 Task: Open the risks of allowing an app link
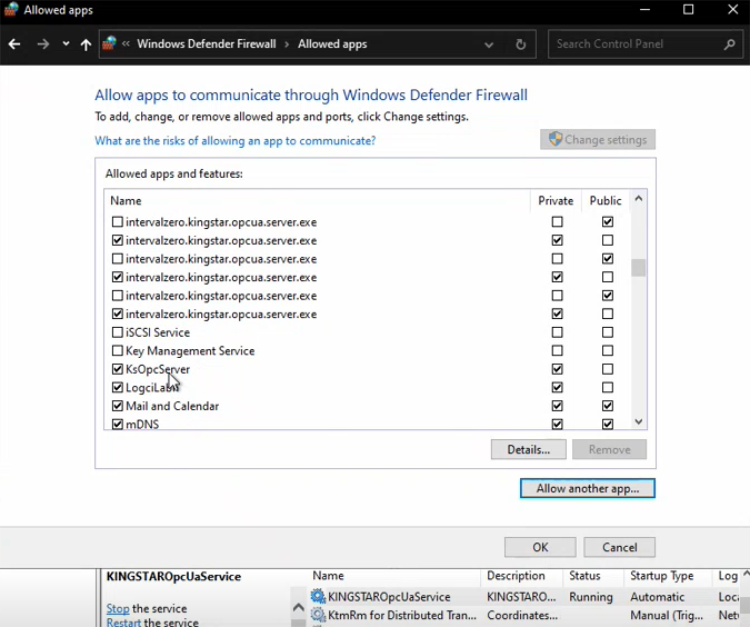(x=235, y=141)
